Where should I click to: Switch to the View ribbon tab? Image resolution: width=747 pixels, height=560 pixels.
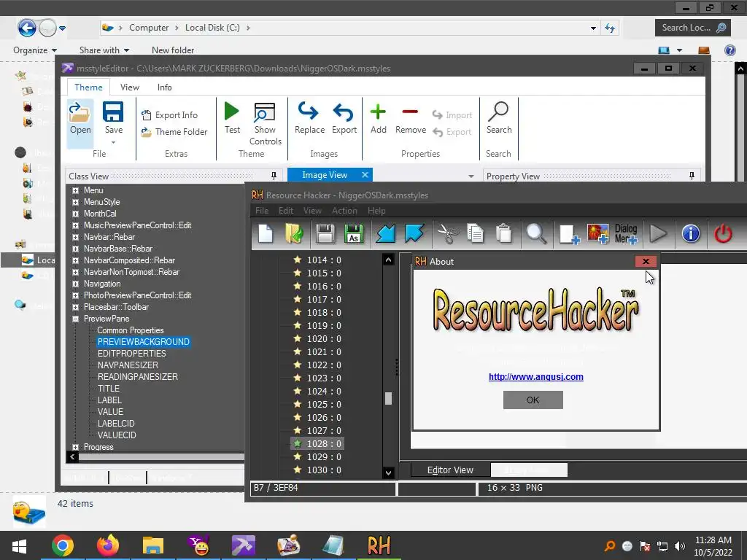coord(130,87)
